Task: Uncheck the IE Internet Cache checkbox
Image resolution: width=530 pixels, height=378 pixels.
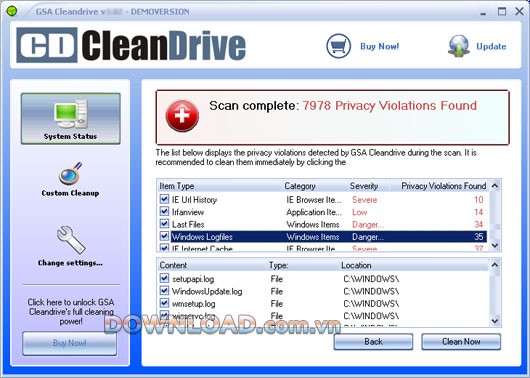Action: tap(164, 247)
